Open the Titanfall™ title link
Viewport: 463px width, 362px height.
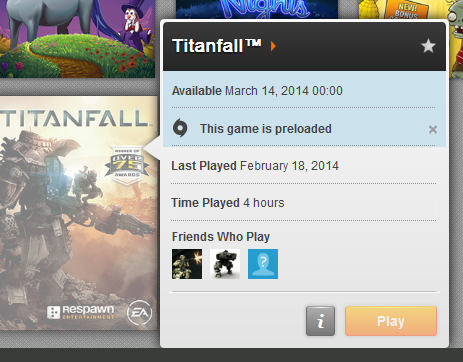click(x=216, y=46)
